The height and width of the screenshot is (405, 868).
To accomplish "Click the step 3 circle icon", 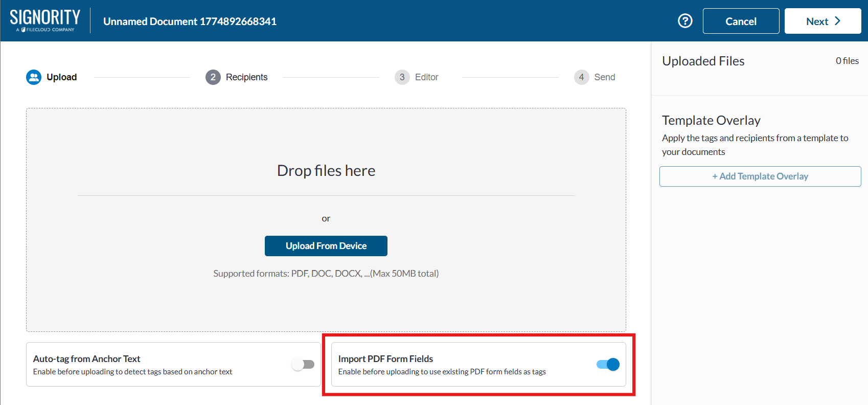I will [x=402, y=77].
